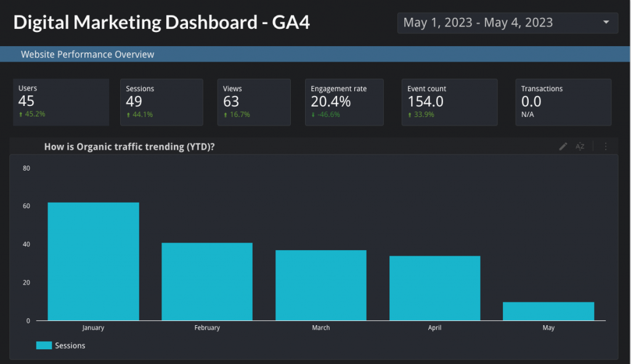Open the date range dropdown
The width and height of the screenshot is (631, 364).
[x=499, y=23]
